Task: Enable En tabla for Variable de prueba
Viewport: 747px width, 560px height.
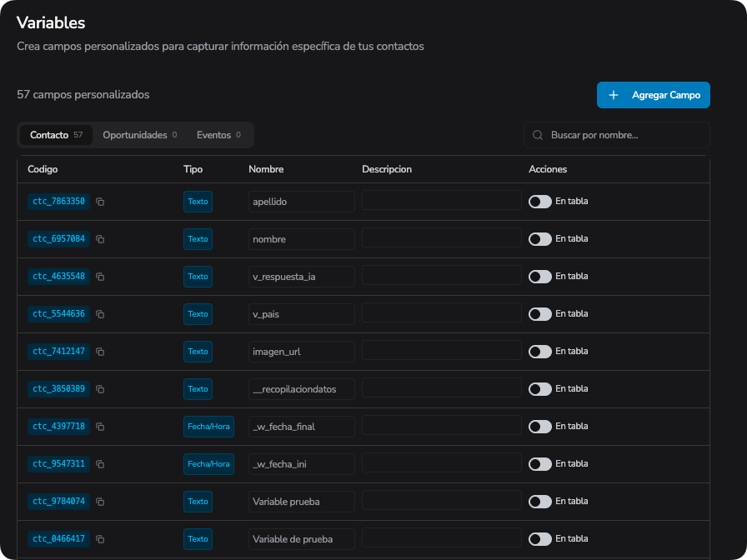Action: coord(539,539)
